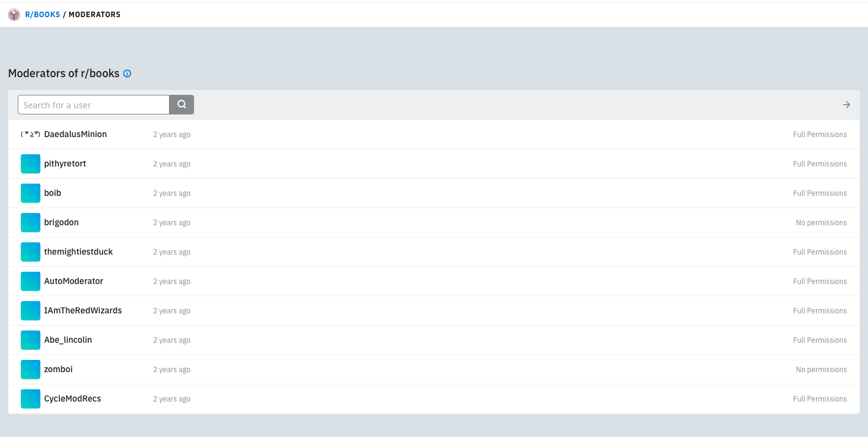Image resolution: width=868 pixels, height=437 pixels.
Task: Open themightiestduck's profile link
Action: click(78, 252)
